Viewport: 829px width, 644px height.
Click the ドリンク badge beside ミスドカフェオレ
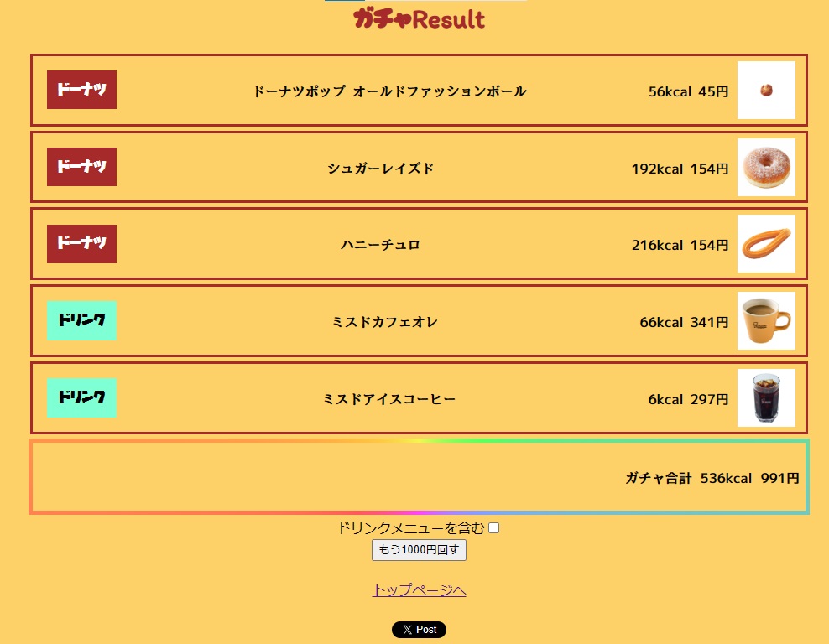pos(81,321)
